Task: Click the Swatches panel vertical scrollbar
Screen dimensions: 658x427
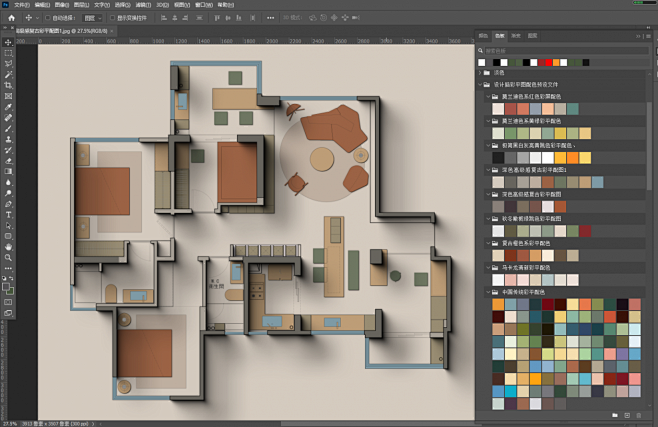Action: (650, 145)
